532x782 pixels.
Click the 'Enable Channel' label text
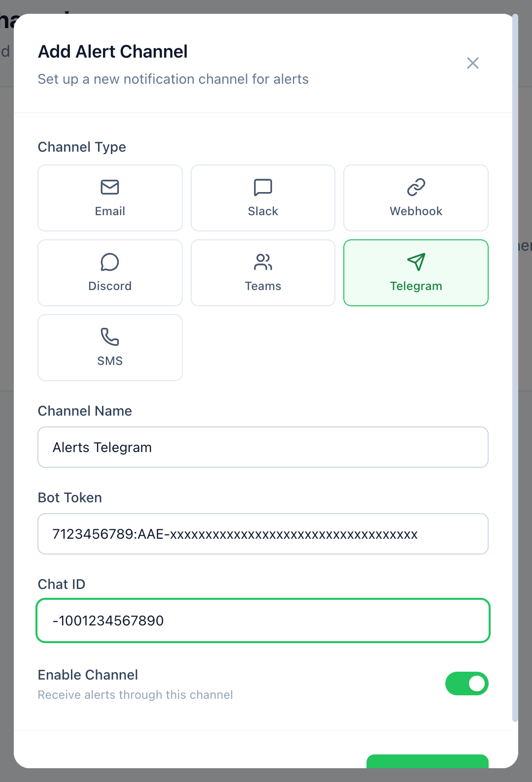click(88, 675)
